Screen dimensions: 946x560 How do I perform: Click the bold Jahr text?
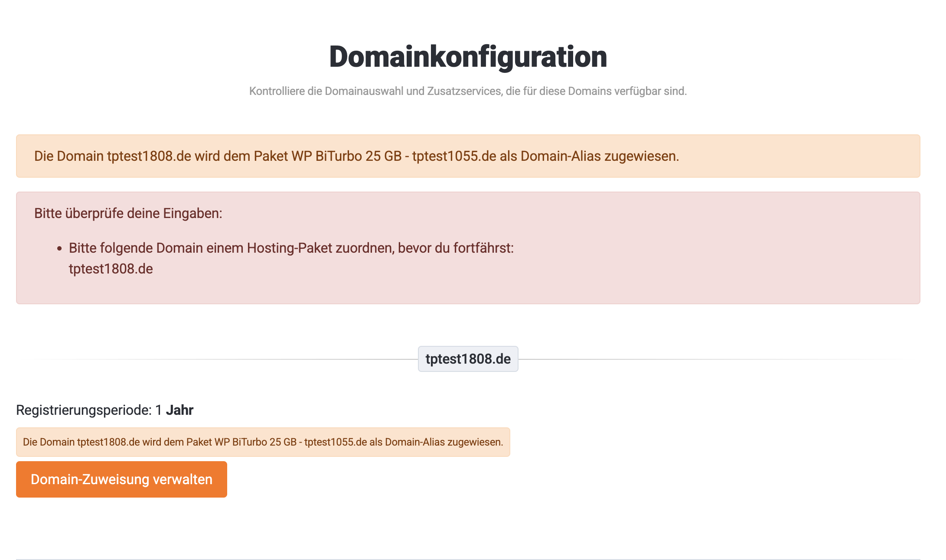tap(179, 410)
